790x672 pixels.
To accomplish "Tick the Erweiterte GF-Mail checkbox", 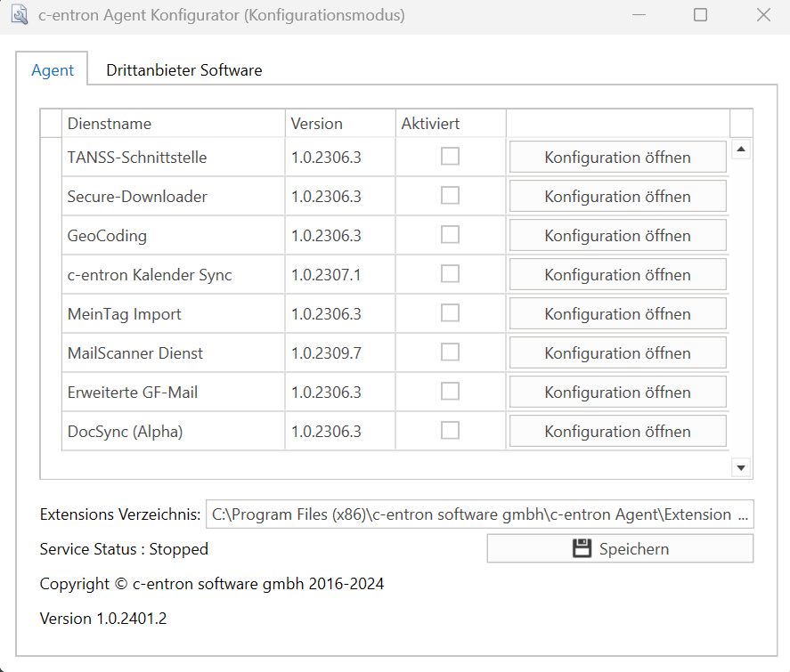I will pyautogui.click(x=450, y=391).
